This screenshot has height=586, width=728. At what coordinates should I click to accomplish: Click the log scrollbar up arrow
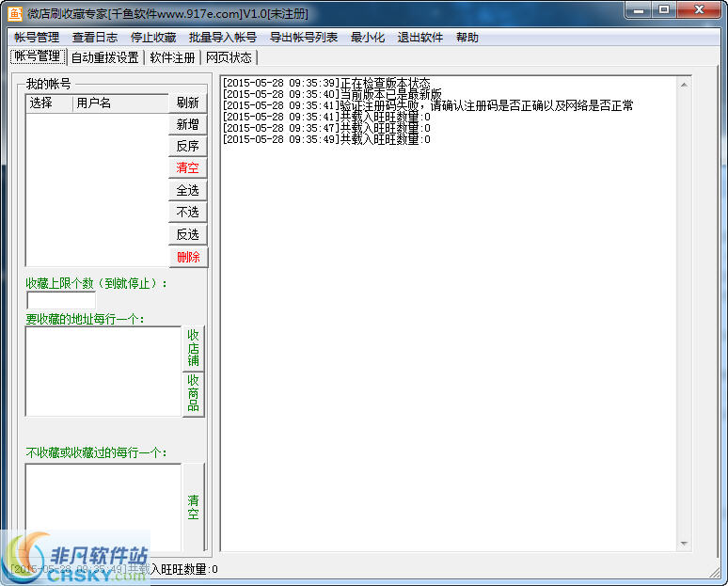pyautogui.click(x=684, y=85)
